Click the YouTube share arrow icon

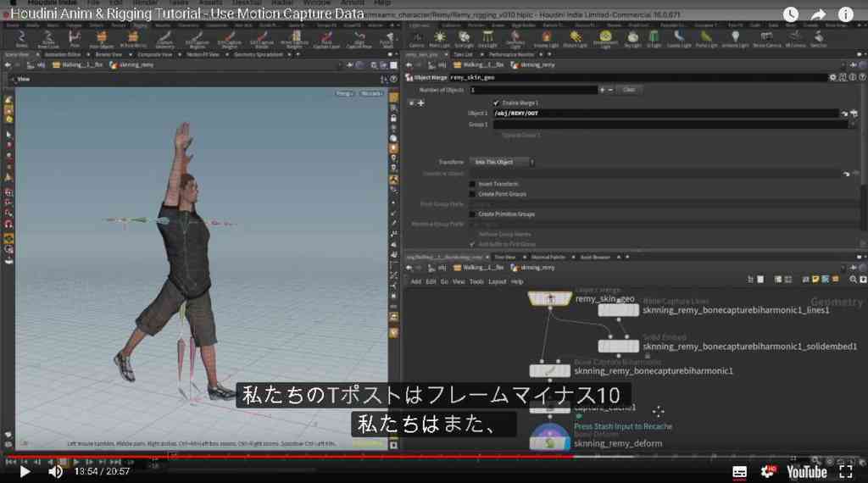click(x=818, y=14)
